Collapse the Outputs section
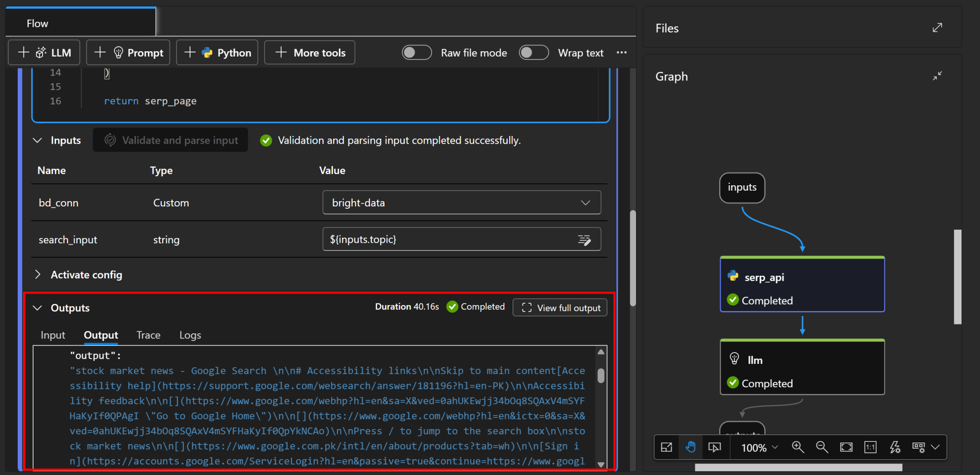Image resolution: width=980 pixels, height=475 pixels. [x=38, y=308]
